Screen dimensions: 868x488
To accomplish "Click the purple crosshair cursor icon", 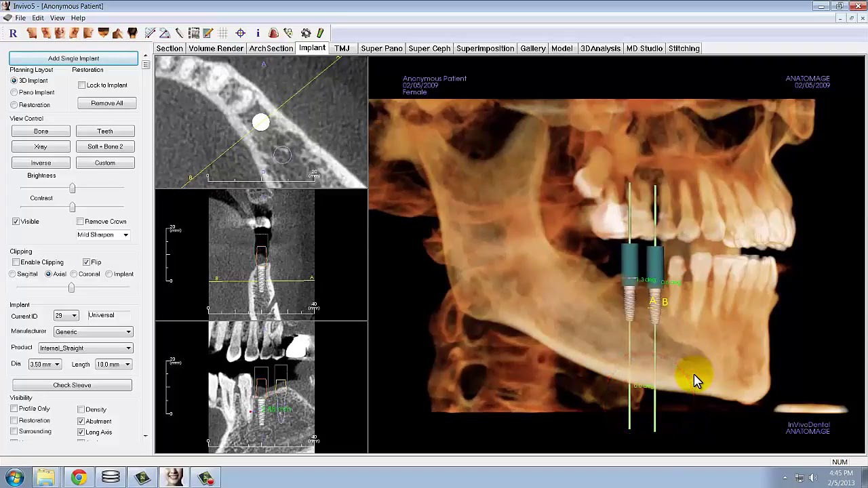I will (x=240, y=33).
